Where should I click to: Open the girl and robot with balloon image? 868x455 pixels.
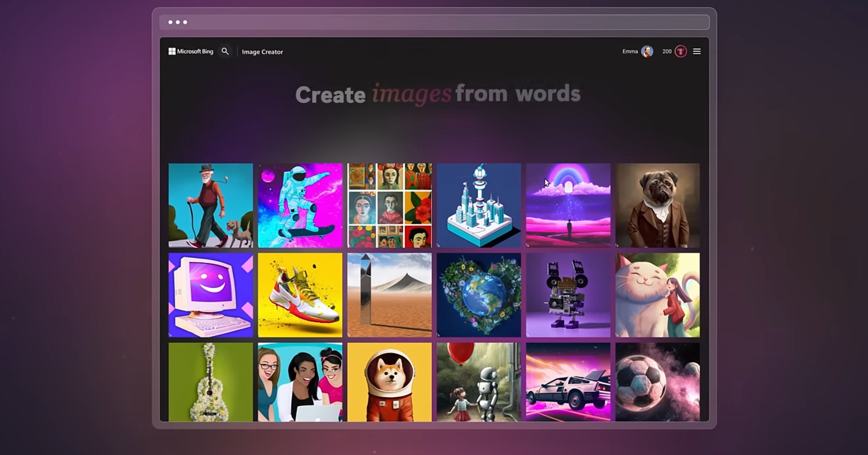tap(479, 382)
